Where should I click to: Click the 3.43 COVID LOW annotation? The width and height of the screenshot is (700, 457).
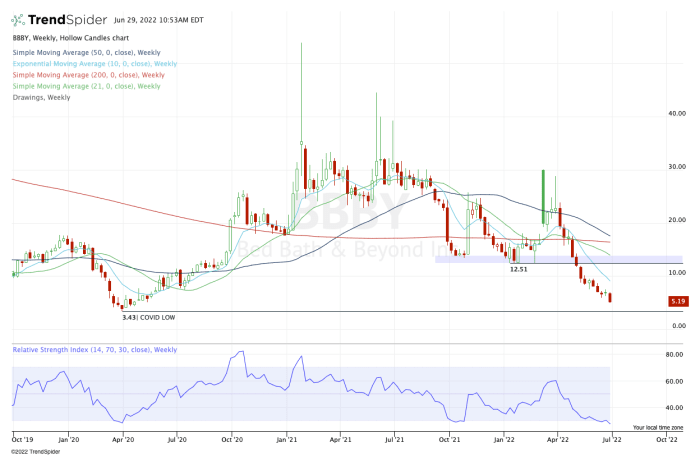coord(149,318)
